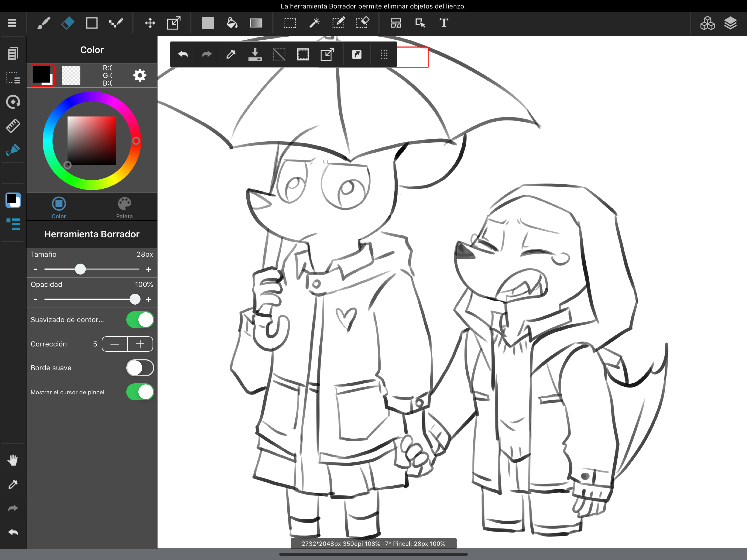
Task: Switch to the Paleta tab
Action: point(124,207)
